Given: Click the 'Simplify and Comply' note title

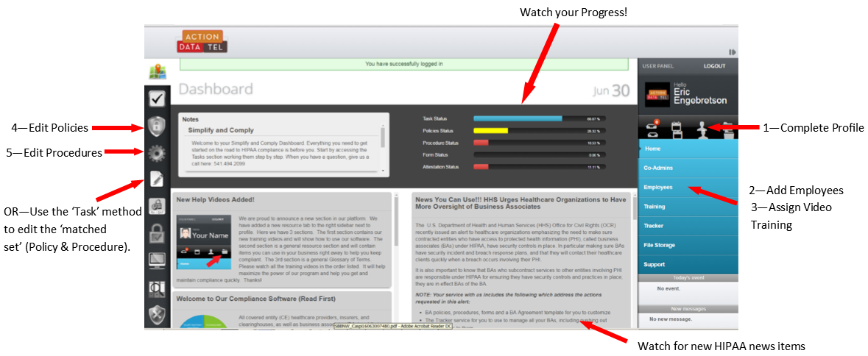Looking at the screenshot, I should pos(221,130).
